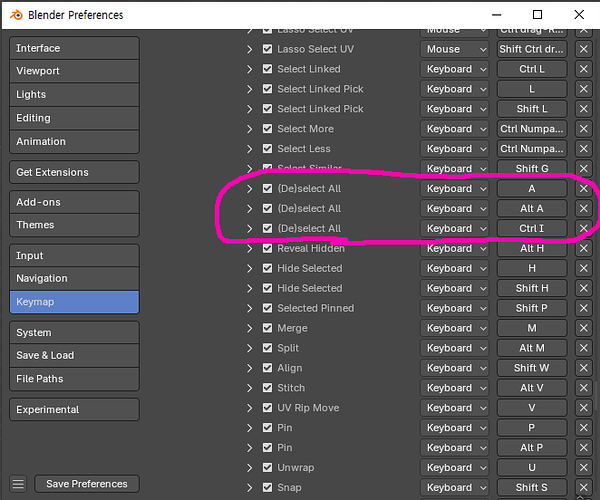Click the Save Preferences button

click(x=87, y=484)
